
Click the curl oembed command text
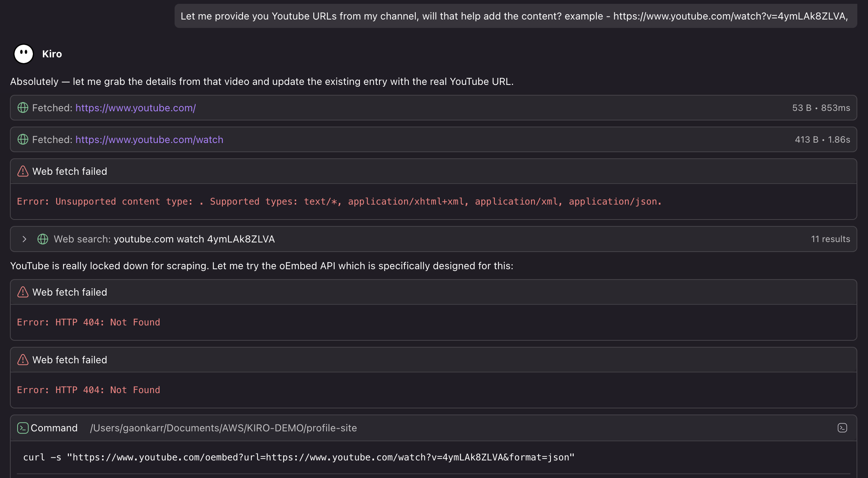(299, 457)
